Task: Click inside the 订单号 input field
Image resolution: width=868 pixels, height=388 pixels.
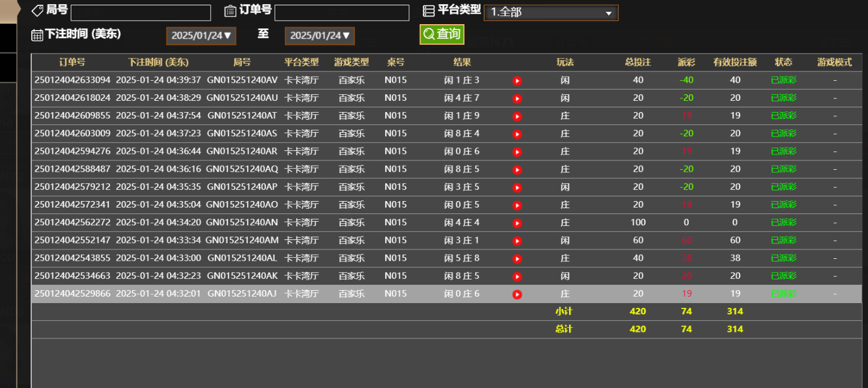Action: tap(341, 12)
